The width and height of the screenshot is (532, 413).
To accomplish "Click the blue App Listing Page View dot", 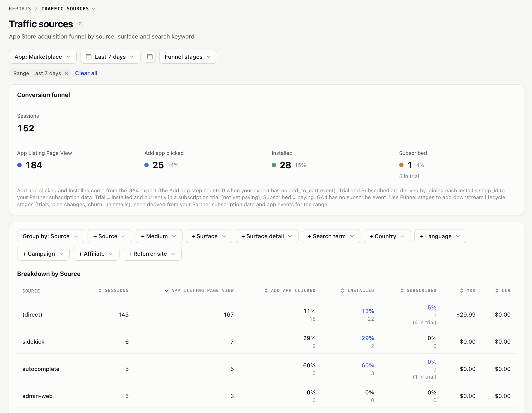I will click(x=19, y=165).
